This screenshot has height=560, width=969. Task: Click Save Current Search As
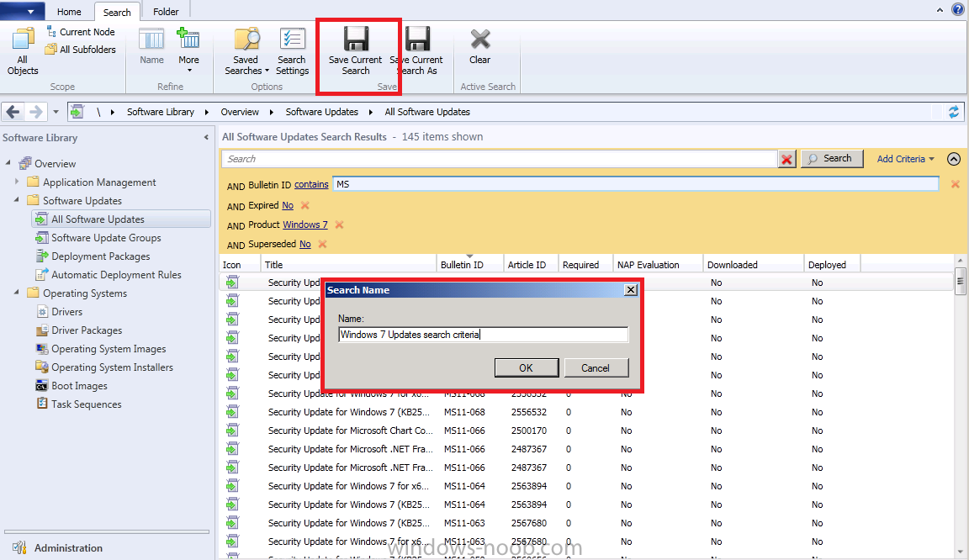[418, 51]
